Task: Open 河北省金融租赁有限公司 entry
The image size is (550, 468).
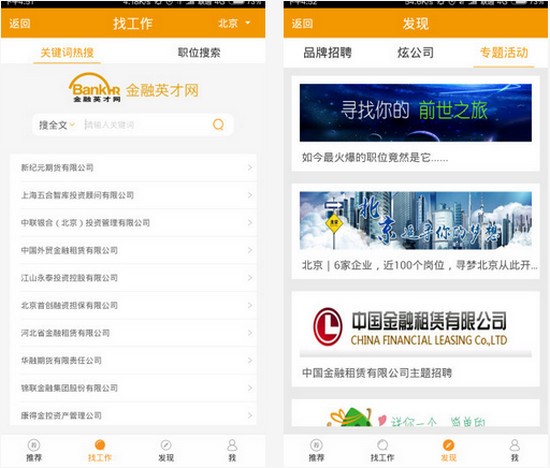Action: pos(133,333)
